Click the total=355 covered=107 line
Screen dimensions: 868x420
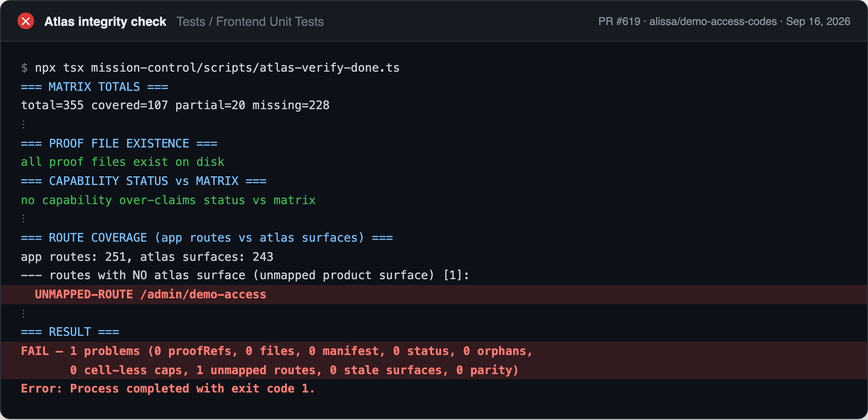[175, 105]
